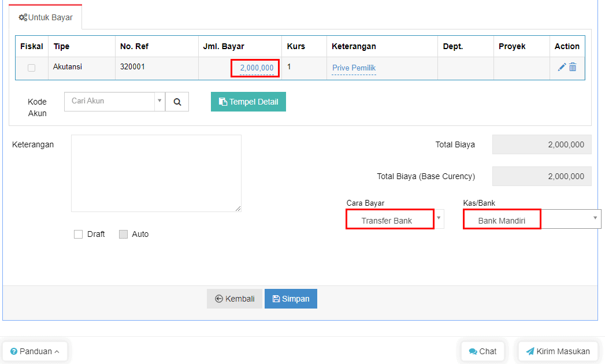Edit the 2,000,000 Jml. Bayar amount

(257, 68)
